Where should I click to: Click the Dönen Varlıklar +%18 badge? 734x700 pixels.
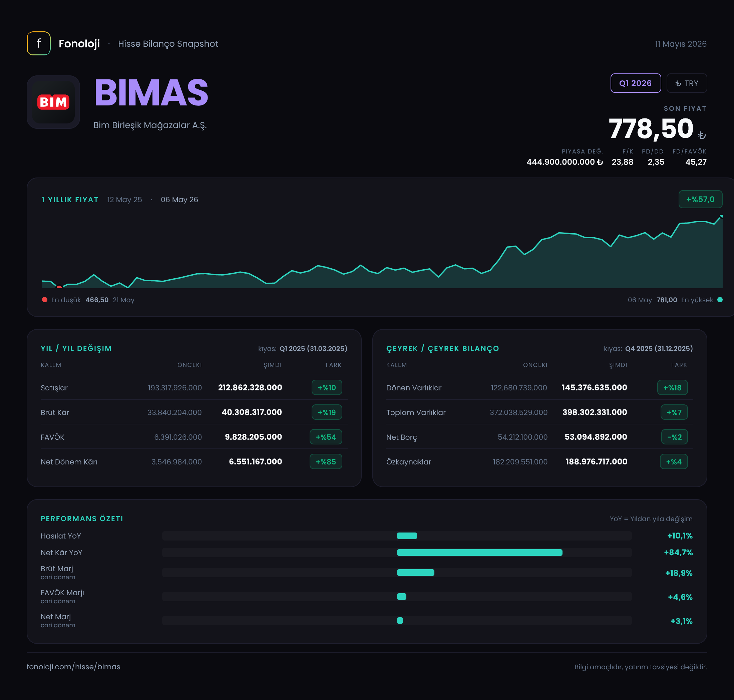pos(672,387)
